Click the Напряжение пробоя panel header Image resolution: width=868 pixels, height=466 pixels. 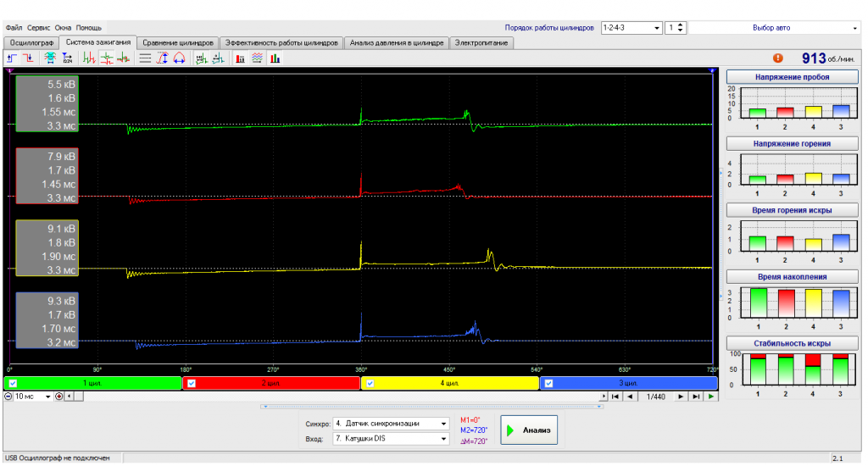(792, 77)
